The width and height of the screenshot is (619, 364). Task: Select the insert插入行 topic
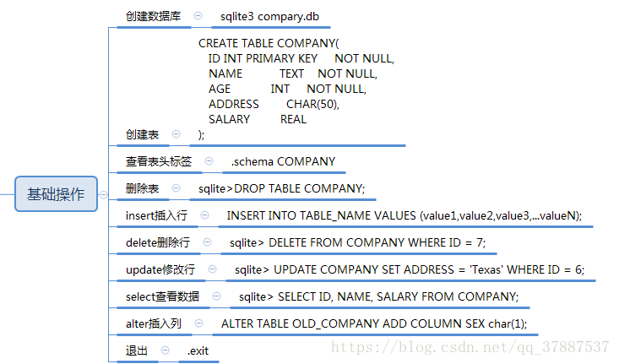pos(156,215)
